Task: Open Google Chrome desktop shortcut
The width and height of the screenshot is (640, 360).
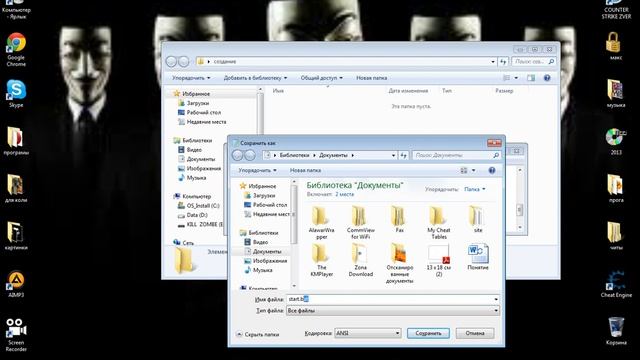Action: (x=16, y=49)
